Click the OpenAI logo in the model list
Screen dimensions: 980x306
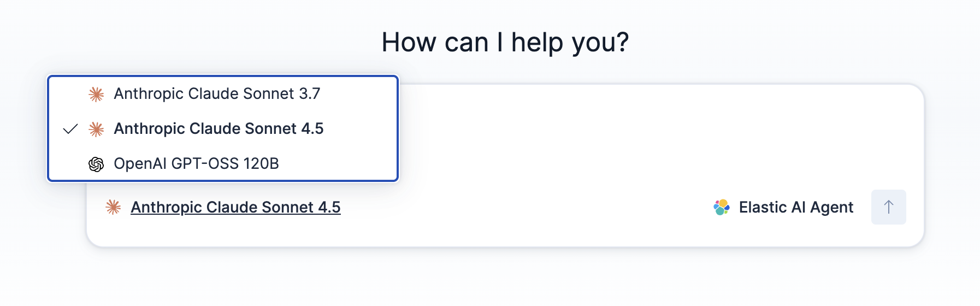pos(96,164)
